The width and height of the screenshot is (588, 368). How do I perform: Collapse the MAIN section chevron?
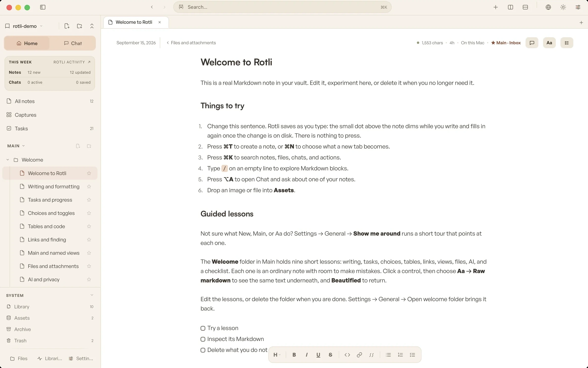click(x=24, y=146)
